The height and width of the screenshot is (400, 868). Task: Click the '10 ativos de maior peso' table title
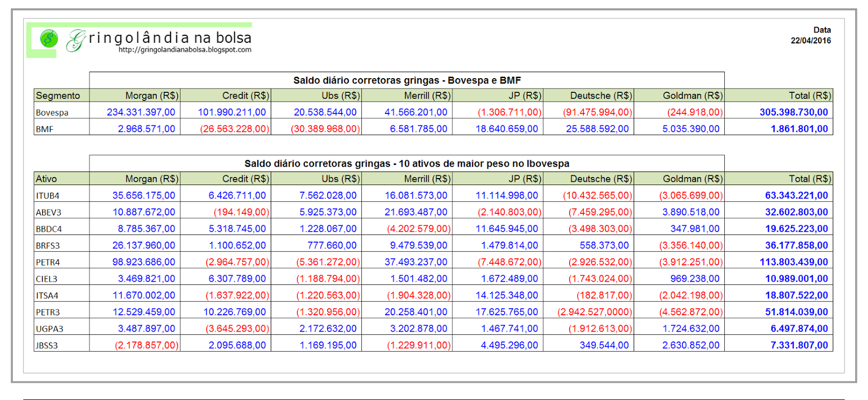pyautogui.click(x=407, y=163)
